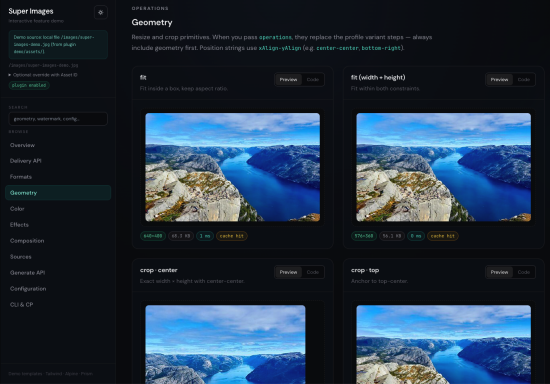
Task: Show Code for the 'fit' card
Action: [x=313, y=80]
